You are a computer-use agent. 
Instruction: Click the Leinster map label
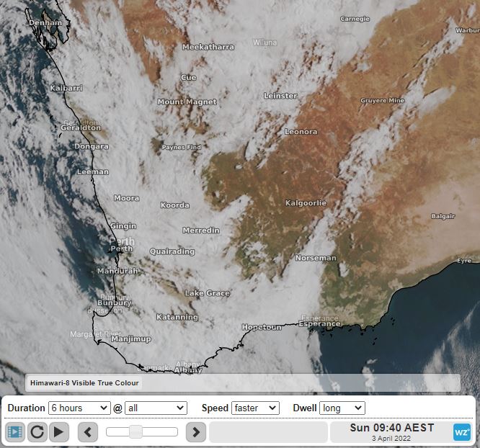click(280, 96)
